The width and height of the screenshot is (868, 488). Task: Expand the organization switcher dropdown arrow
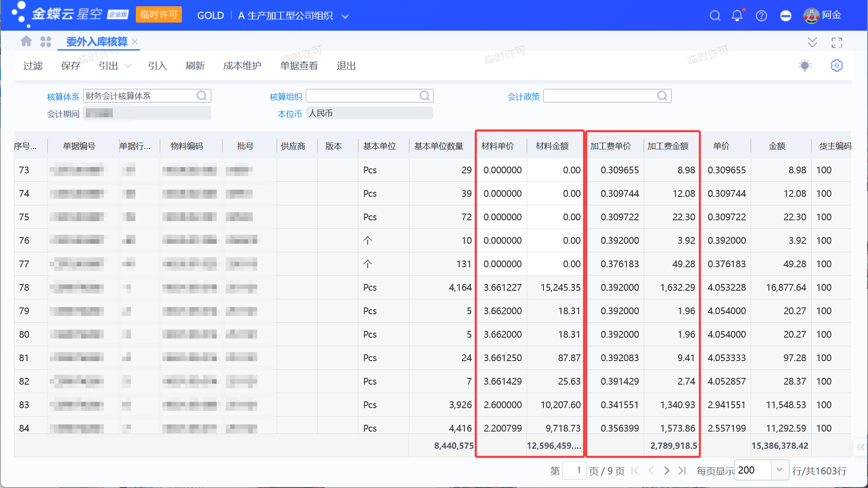pos(345,16)
